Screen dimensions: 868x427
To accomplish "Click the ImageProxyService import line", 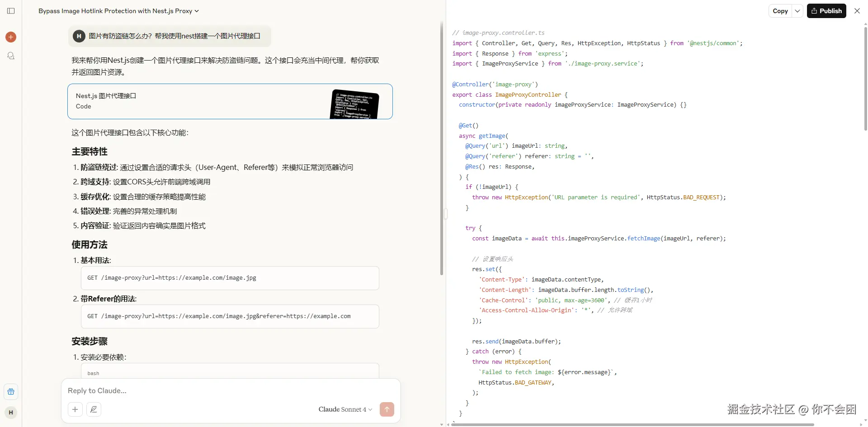I will (x=548, y=64).
